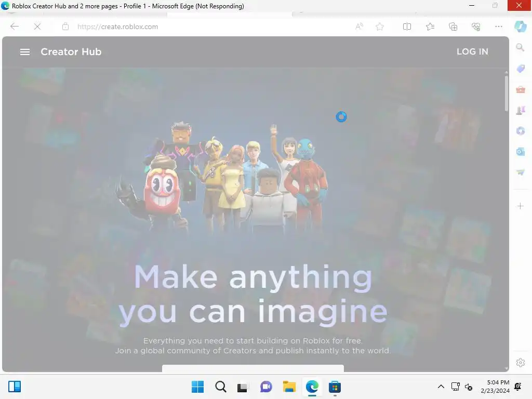Stop loading the page with X button
This screenshot has width=532, height=399.
tap(37, 26)
